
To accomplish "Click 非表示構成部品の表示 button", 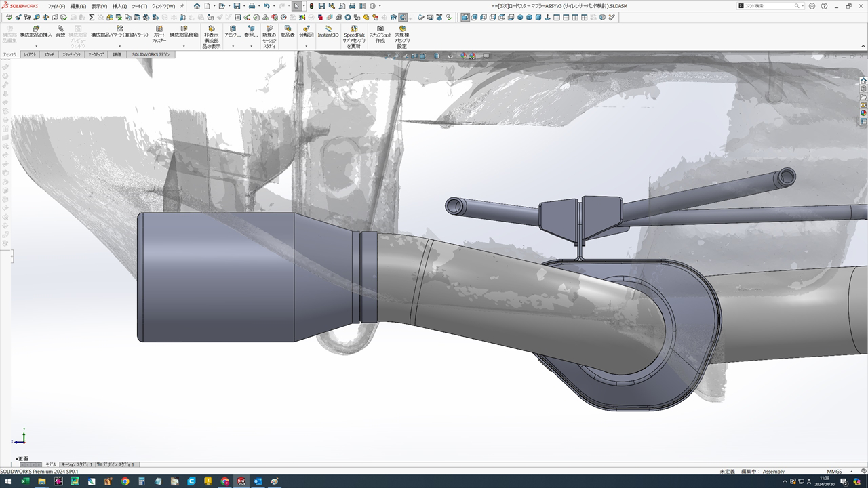I will click(212, 37).
